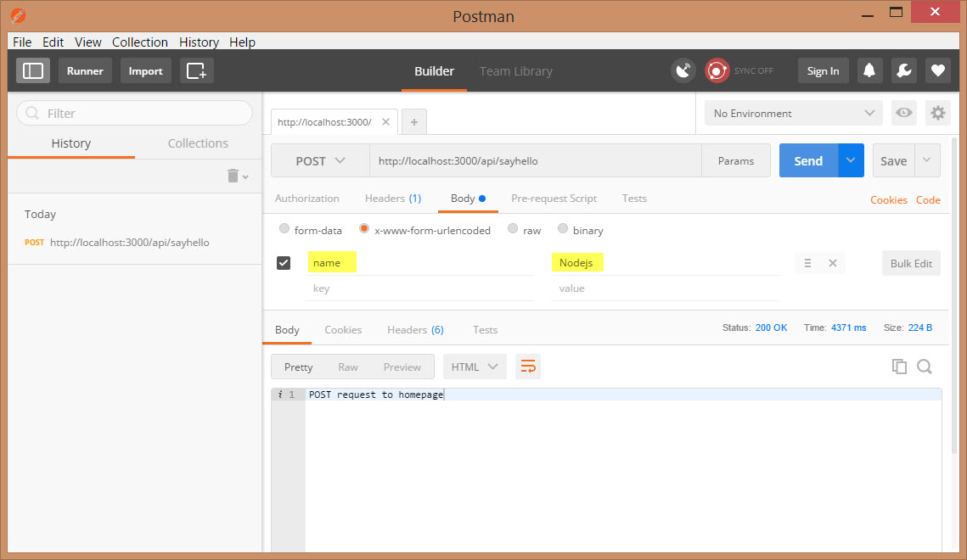
Task: Open settings wrench icon
Action: click(x=903, y=70)
